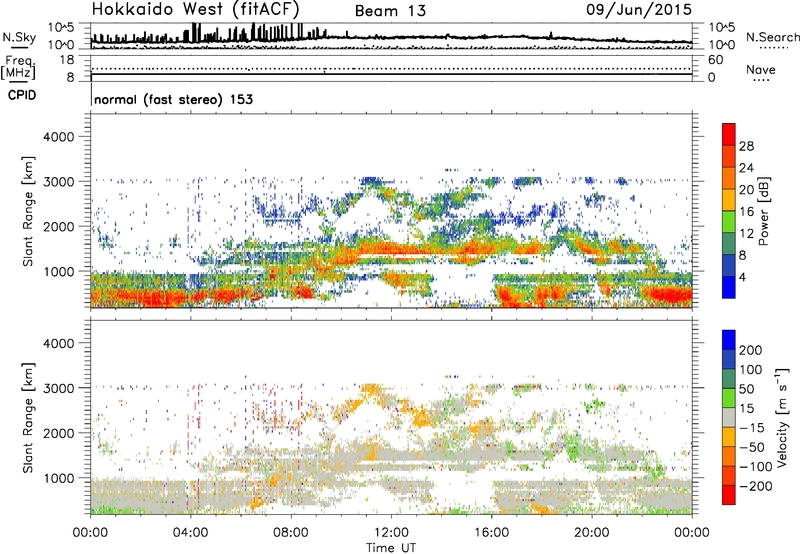800x554 pixels.
Task: Click the 'Freq. [MHz]' label
Action: (x=18, y=67)
